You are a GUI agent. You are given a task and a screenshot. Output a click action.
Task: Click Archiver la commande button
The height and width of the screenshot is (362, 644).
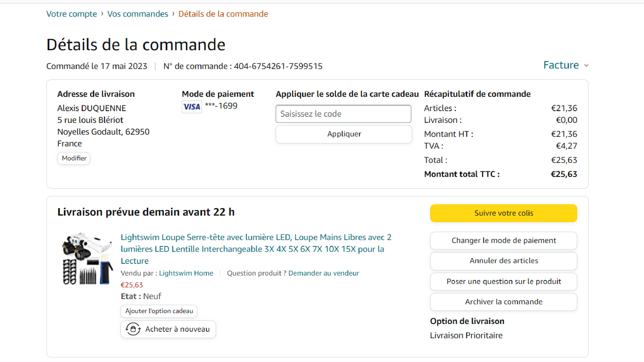(503, 302)
